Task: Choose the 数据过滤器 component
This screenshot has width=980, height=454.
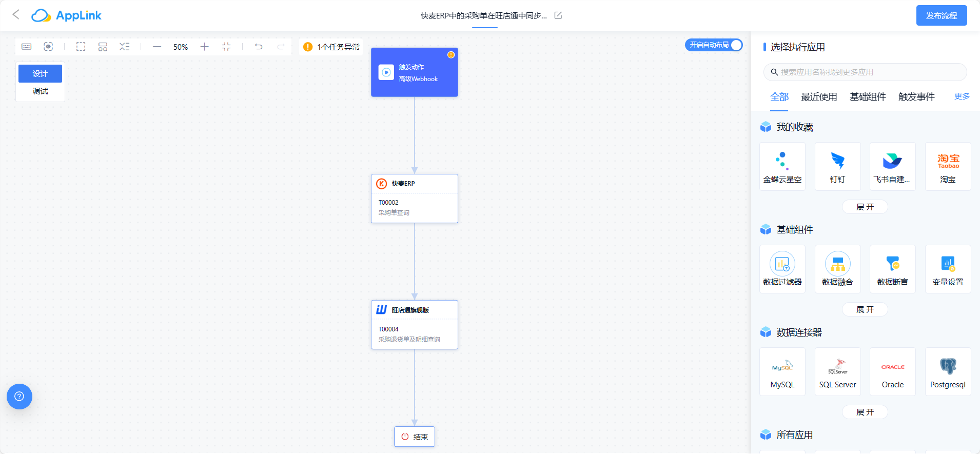Action: pyautogui.click(x=782, y=269)
